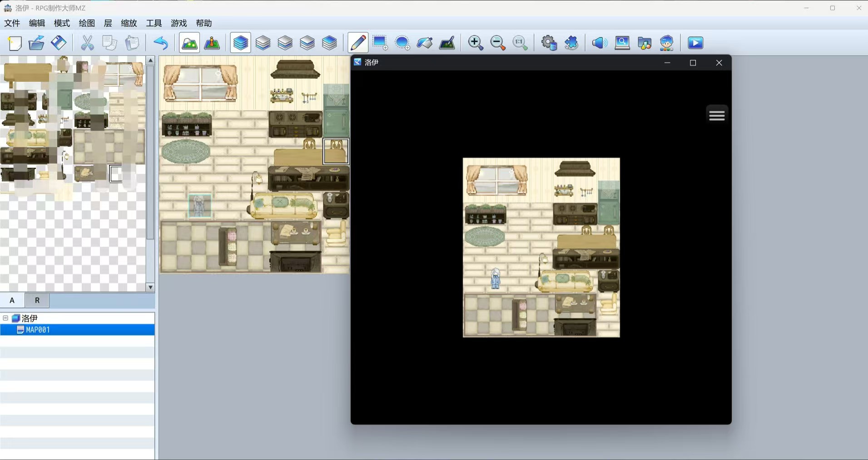
Task: Select the Layer 3 icon
Action: [x=308, y=43]
